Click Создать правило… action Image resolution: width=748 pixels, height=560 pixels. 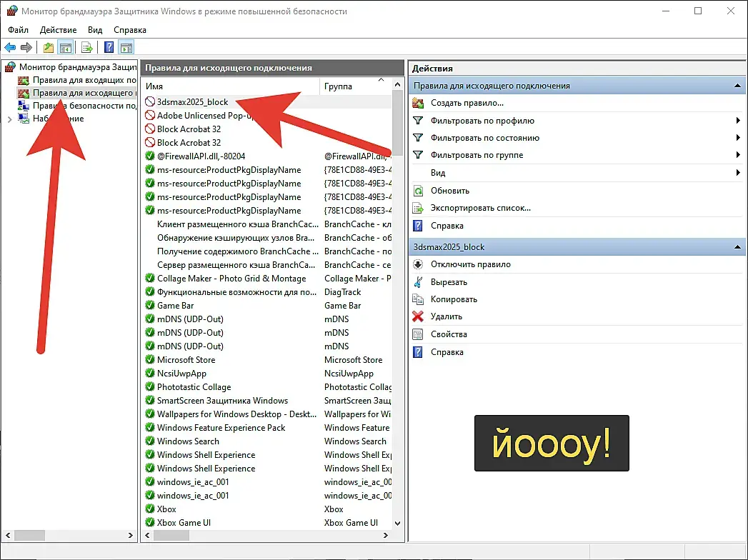[467, 103]
